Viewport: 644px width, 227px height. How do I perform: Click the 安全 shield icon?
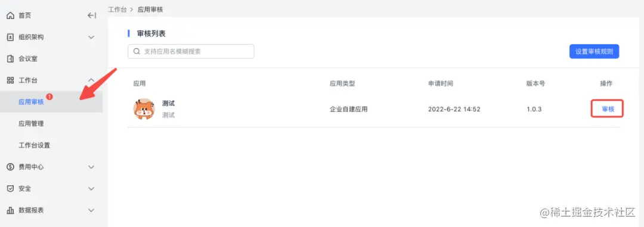(11, 189)
